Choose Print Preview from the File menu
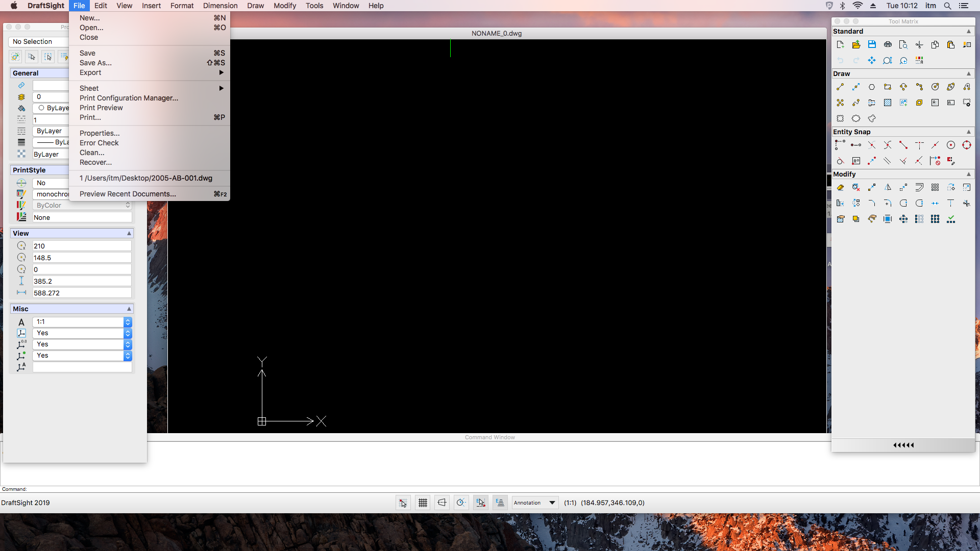The image size is (980, 551). tap(150, 108)
